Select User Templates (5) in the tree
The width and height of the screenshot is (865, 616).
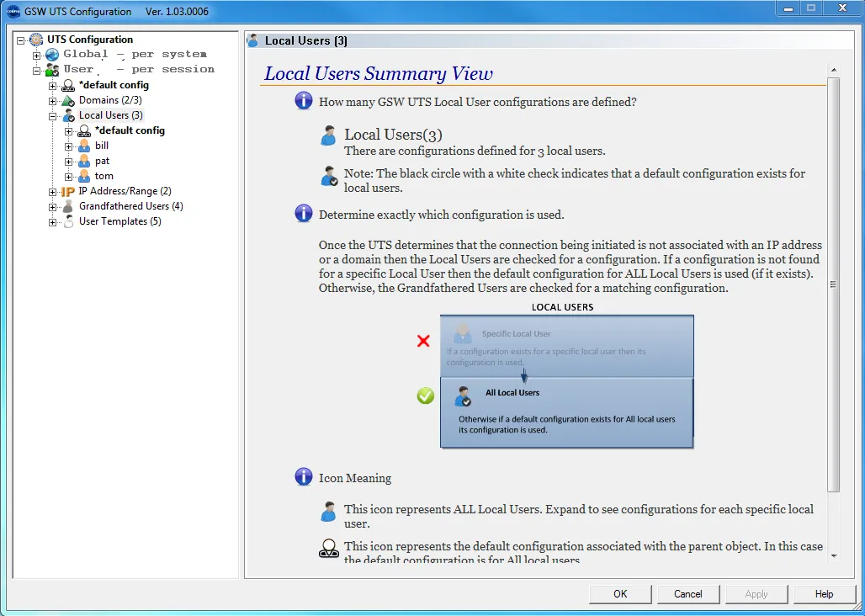click(119, 221)
